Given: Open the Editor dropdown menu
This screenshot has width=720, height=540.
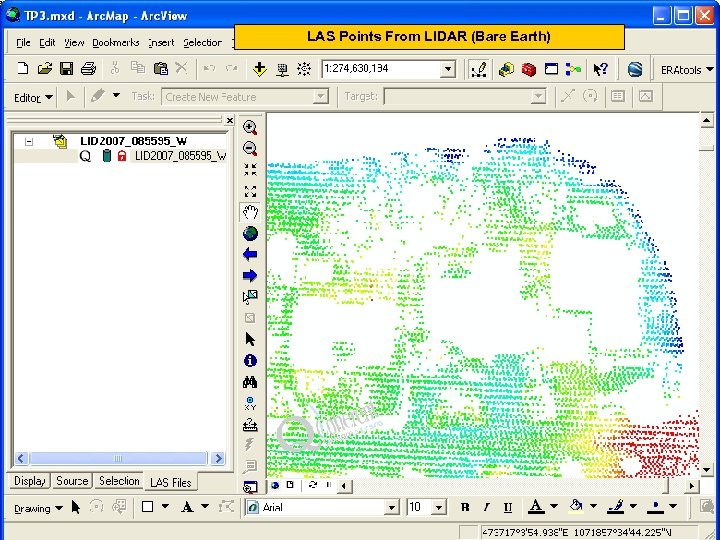Looking at the screenshot, I should point(33,98).
